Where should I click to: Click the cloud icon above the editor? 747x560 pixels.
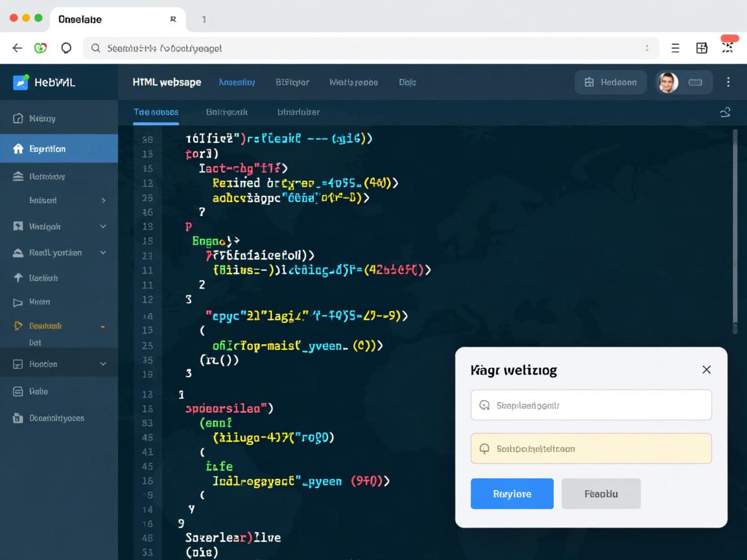click(x=725, y=112)
